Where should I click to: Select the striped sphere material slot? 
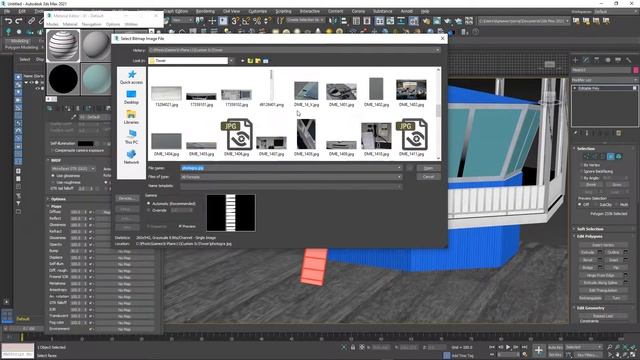click(x=63, y=45)
